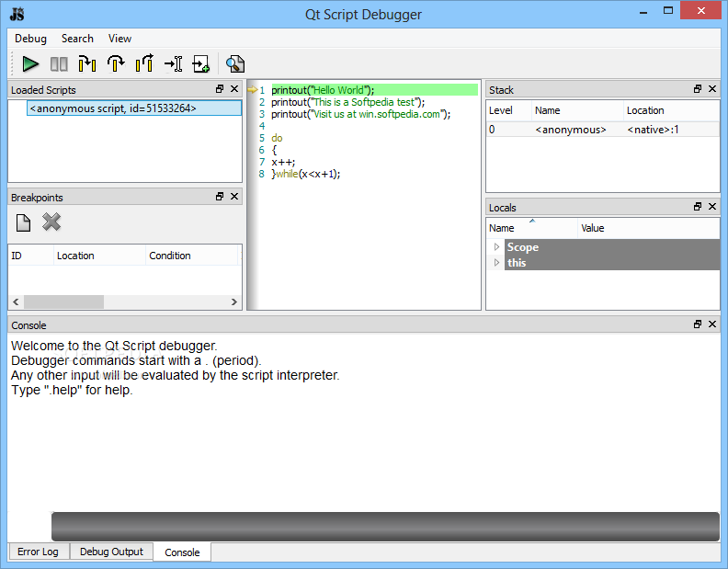Screen dimensions: 728x569
Task: Float the Stack panel
Action: point(698,89)
